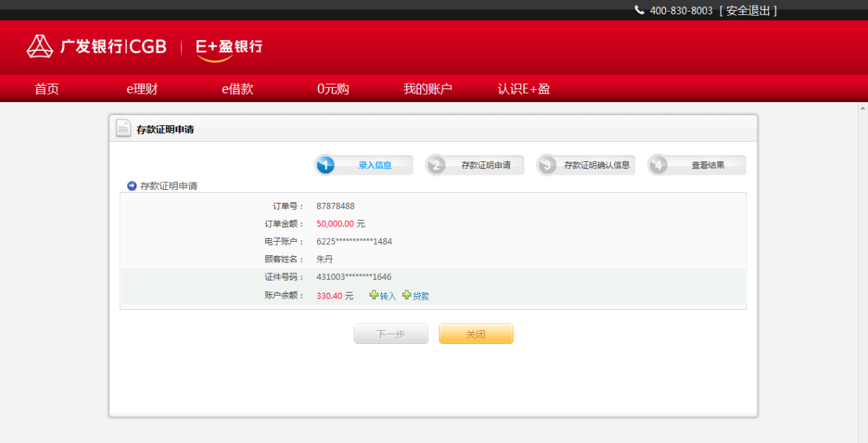Image resolution: width=868 pixels, height=443 pixels.
Task: Open 我的账户 in the navigation bar
Action: (x=428, y=89)
